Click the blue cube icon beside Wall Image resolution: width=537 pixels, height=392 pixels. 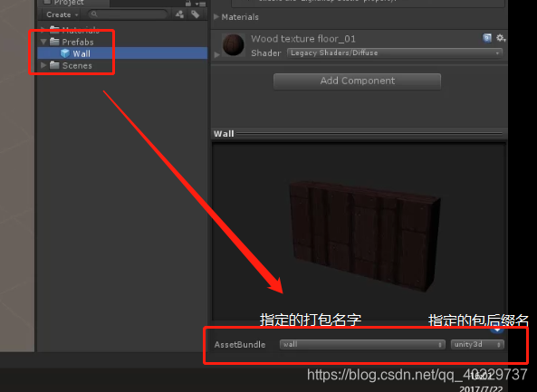(65, 53)
